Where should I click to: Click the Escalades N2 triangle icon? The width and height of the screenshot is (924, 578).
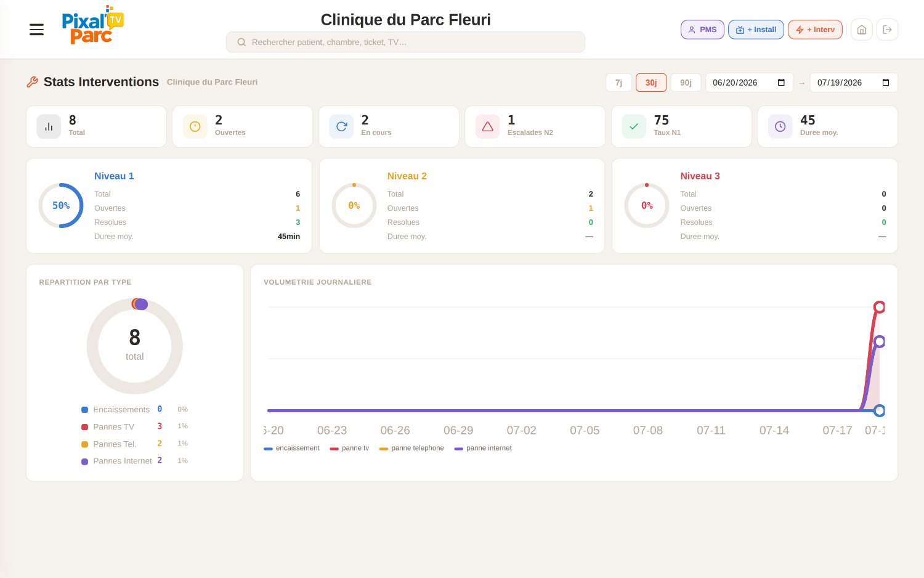pyautogui.click(x=487, y=126)
